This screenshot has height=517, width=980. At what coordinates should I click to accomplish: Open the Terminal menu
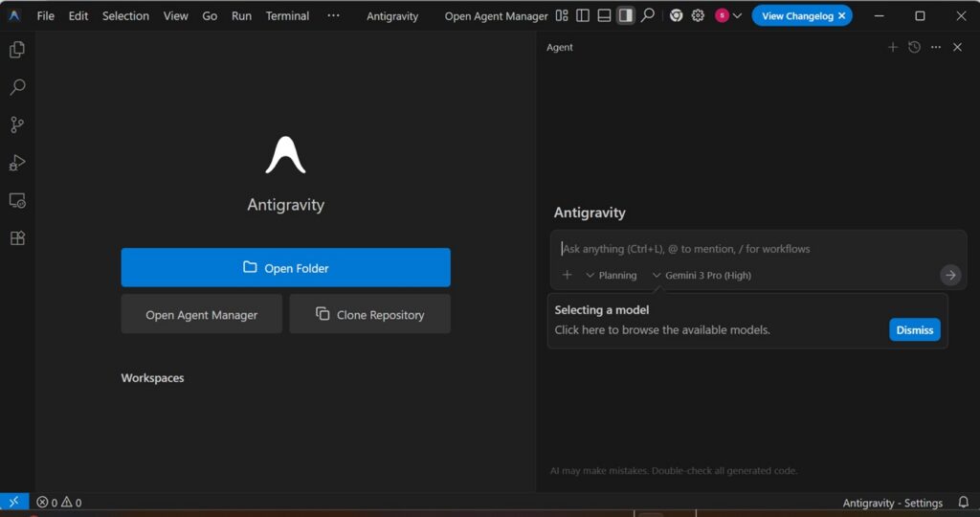point(287,15)
